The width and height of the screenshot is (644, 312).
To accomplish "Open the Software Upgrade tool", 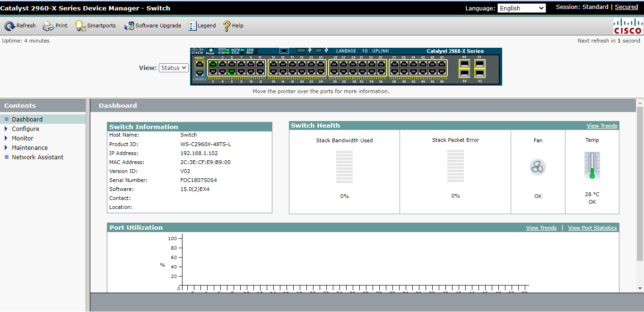I will pos(129,26).
